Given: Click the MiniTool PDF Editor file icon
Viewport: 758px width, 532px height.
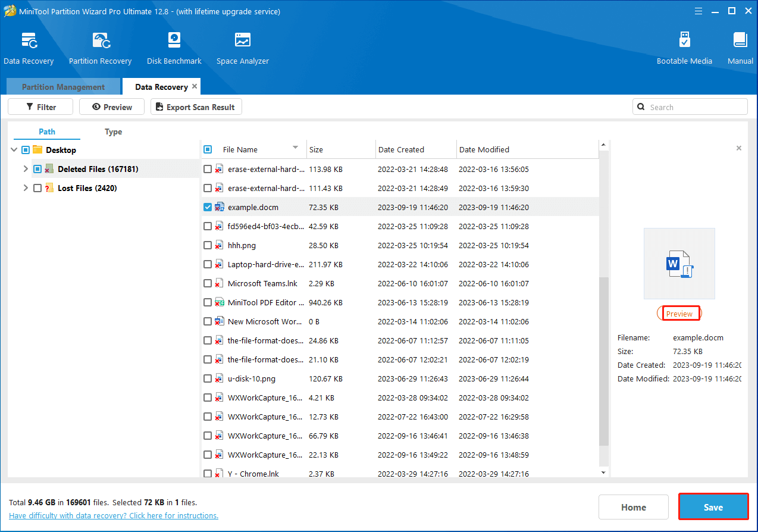Looking at the screenshot, I should coord(220,302).
